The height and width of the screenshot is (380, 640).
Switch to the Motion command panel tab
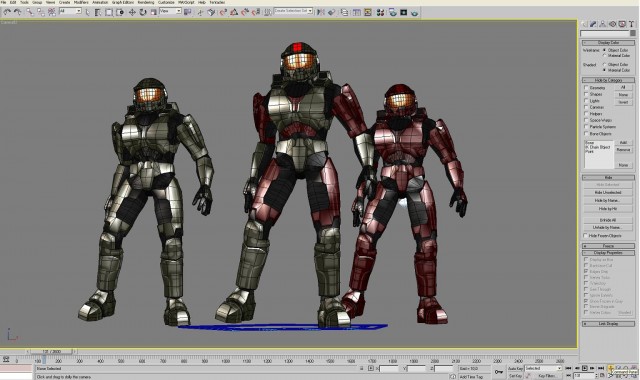click(x=613, y=24)
